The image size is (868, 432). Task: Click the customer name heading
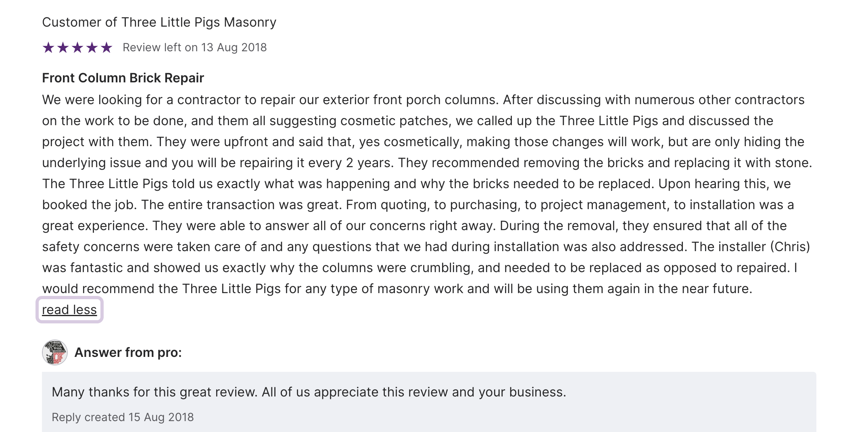(159, 22)
